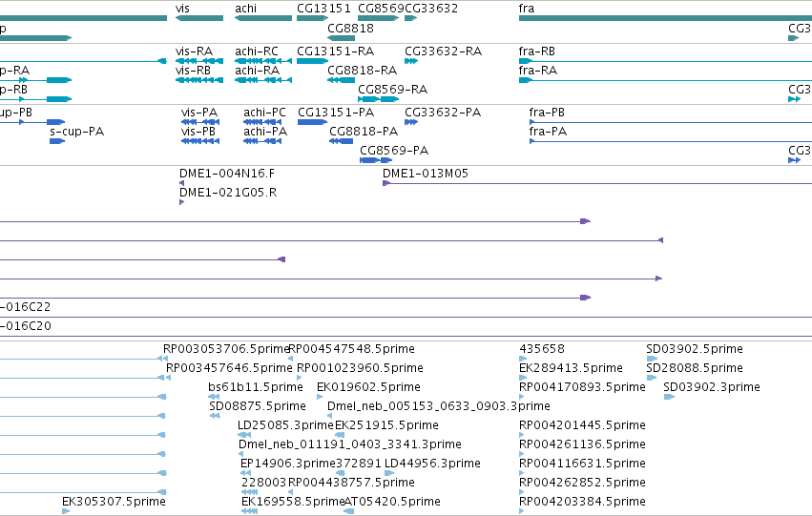
Task: Select the vis-PA protein feature
Action: pyautogui.click(x=200, y=122)
